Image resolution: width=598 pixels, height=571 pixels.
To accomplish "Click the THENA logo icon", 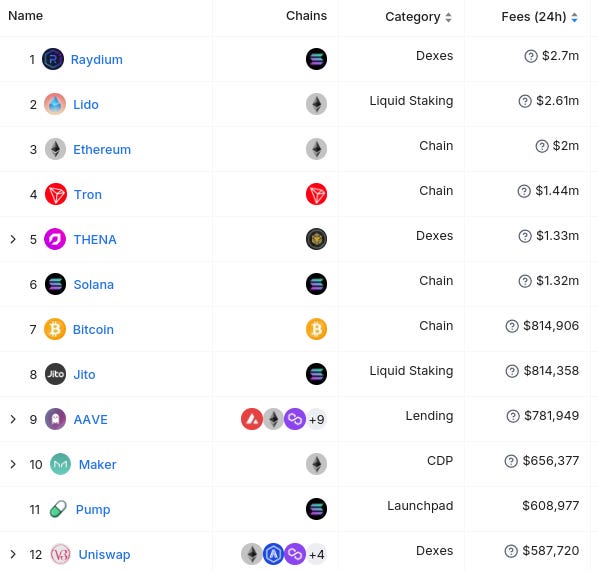I will point(55,239).
